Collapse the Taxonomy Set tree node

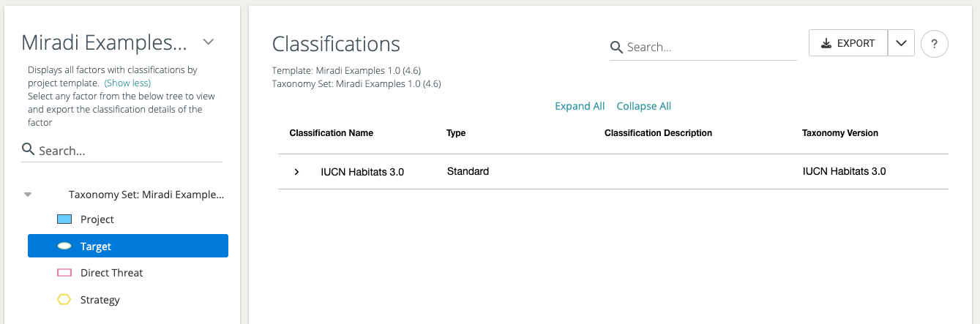point(28,195)
